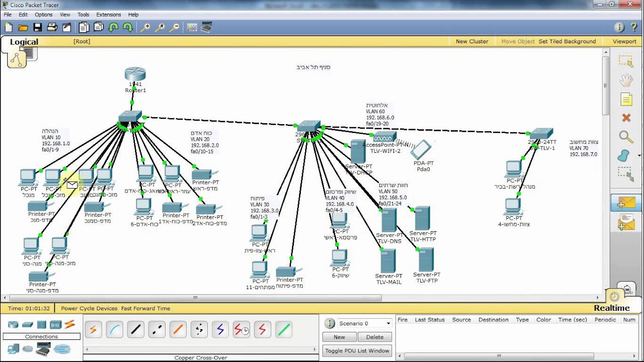Click New Cluster in the top bar
This screenshot has width=644, height=362.
point(472,41)
